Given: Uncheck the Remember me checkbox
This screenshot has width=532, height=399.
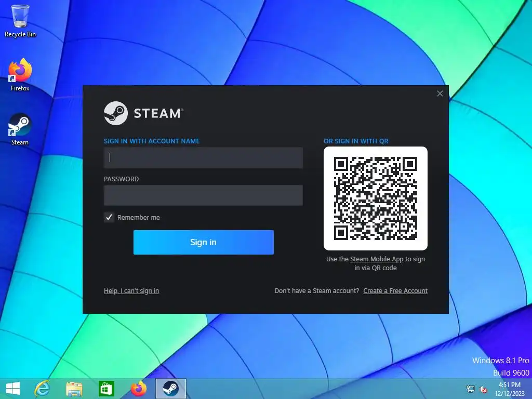Looking at the screenshot, I should tap(109, 217).
